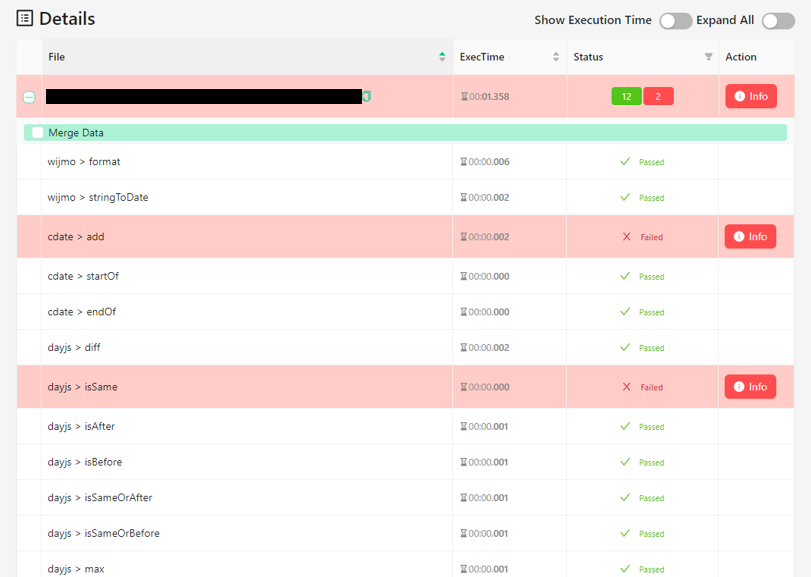811x577 pixels.
Task: Click the red X on cdate > add row
Action: coord(625,236)
